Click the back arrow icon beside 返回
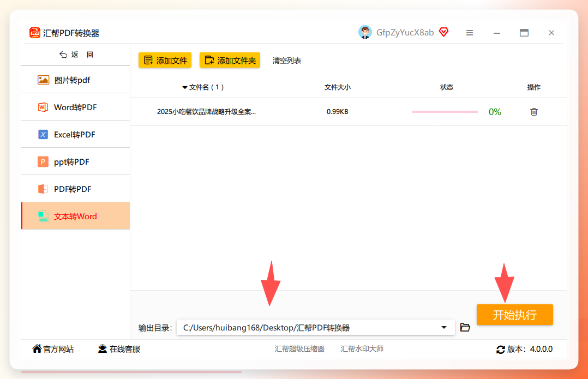 click(x=63, y=55)
